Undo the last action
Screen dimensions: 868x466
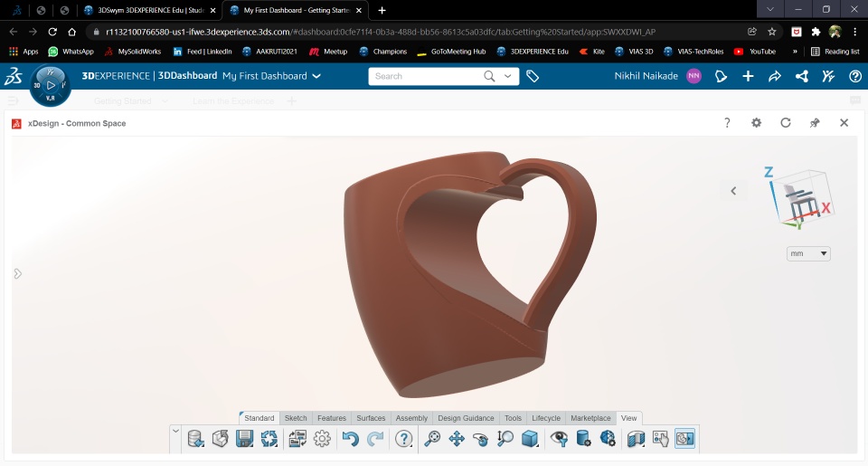(x=351, y=439)
